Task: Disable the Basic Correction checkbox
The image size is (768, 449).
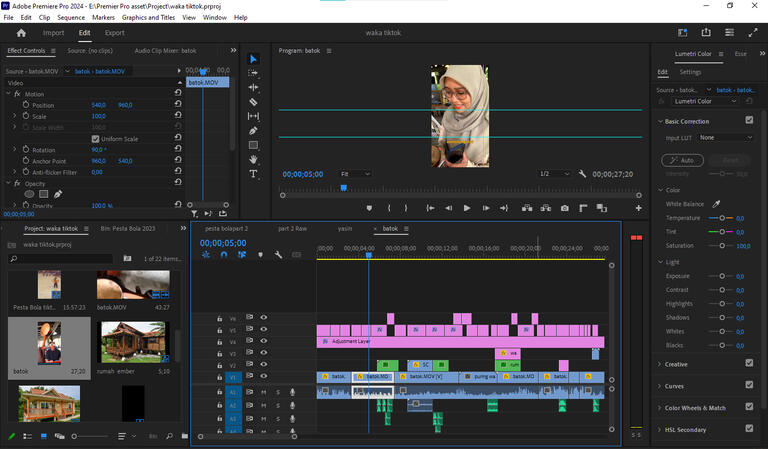Action: click(x=749, y=121)
